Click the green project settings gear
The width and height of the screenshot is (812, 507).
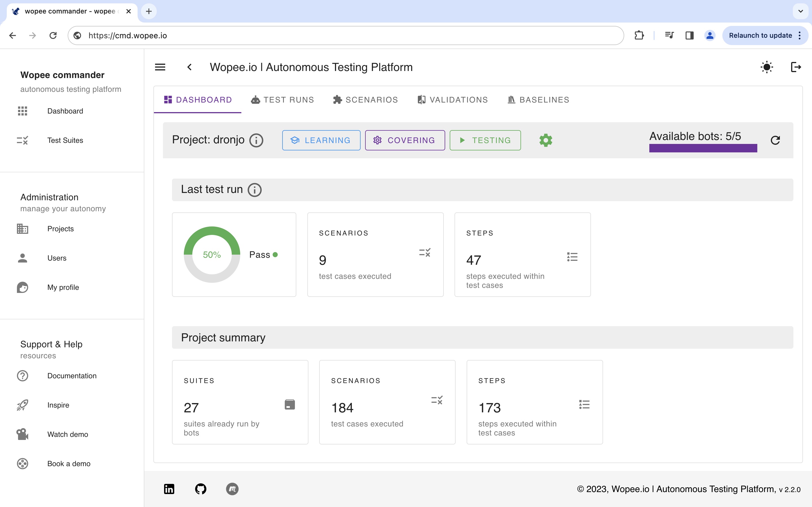(546, 140)
